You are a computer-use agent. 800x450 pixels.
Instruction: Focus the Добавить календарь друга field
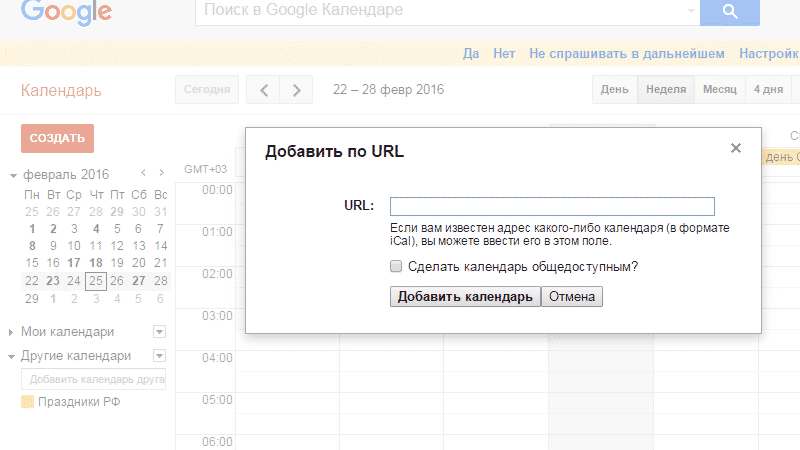click(93, 379)
